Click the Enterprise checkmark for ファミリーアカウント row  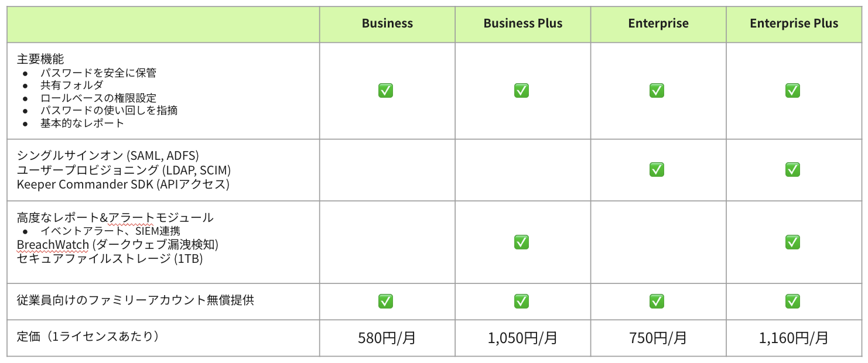click(657, 301)
